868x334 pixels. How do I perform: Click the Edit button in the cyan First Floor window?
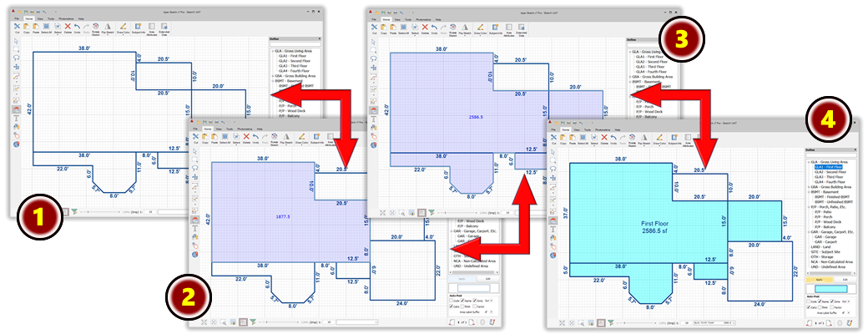coord(845,280)
